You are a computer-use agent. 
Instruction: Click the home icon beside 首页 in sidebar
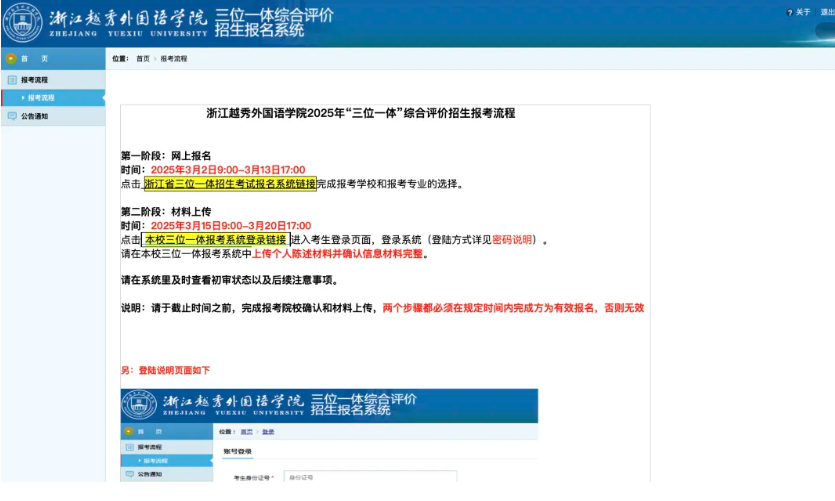click(11, 59)
